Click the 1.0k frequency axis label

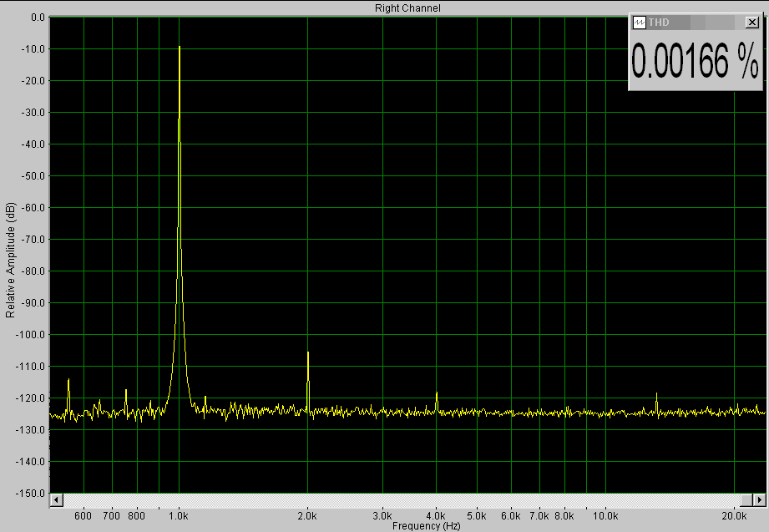click(x=179, y=516)
